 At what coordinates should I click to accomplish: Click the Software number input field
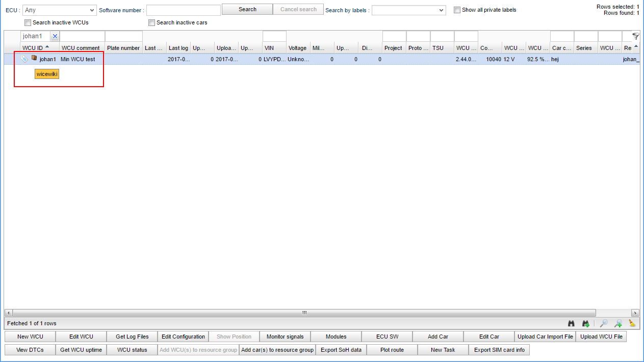click(x=183, y=10)
